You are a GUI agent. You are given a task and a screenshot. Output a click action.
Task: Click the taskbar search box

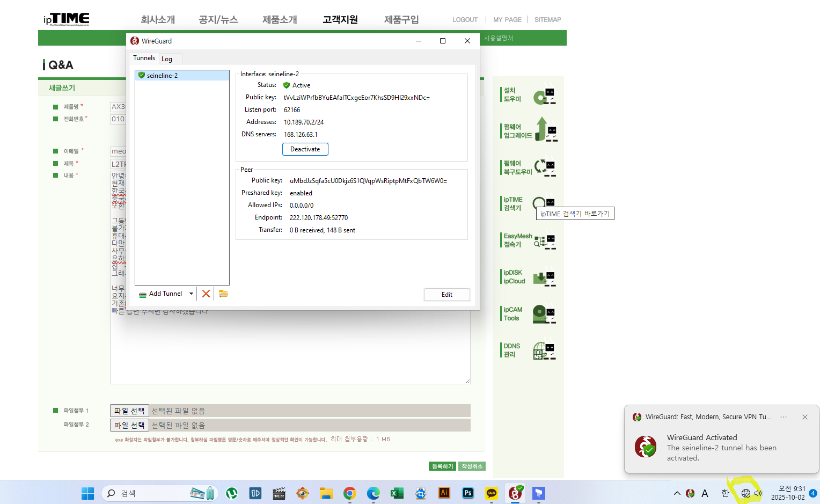tap(159, 493)
